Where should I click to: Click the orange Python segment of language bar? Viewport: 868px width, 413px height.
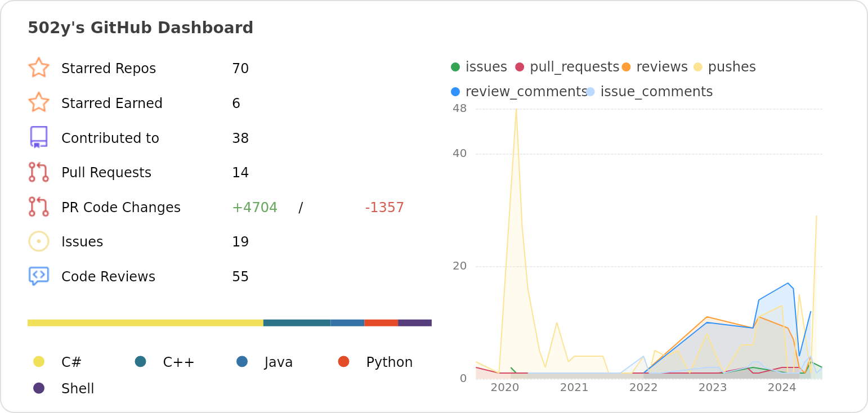tap(381, 323)
